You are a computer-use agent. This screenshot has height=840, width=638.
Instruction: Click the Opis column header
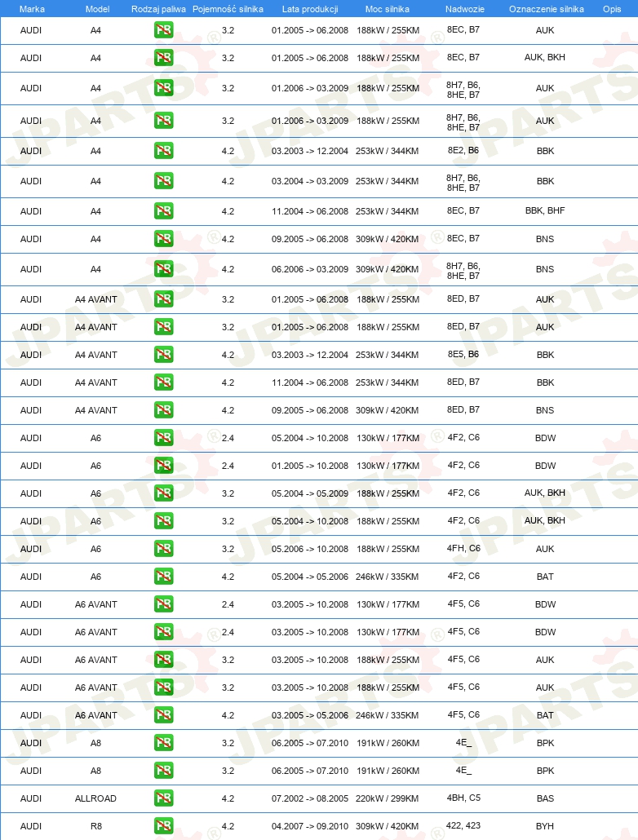click(x=612, y=9)
